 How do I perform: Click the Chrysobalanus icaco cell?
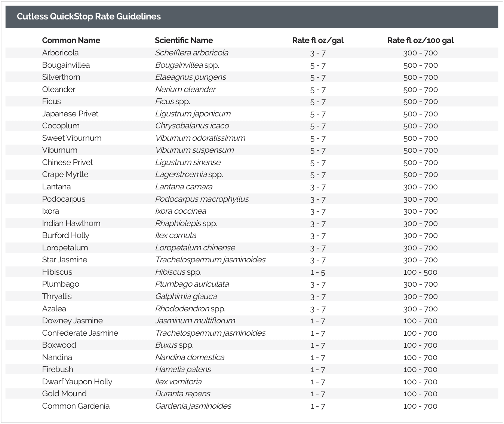tap(192, 126)
